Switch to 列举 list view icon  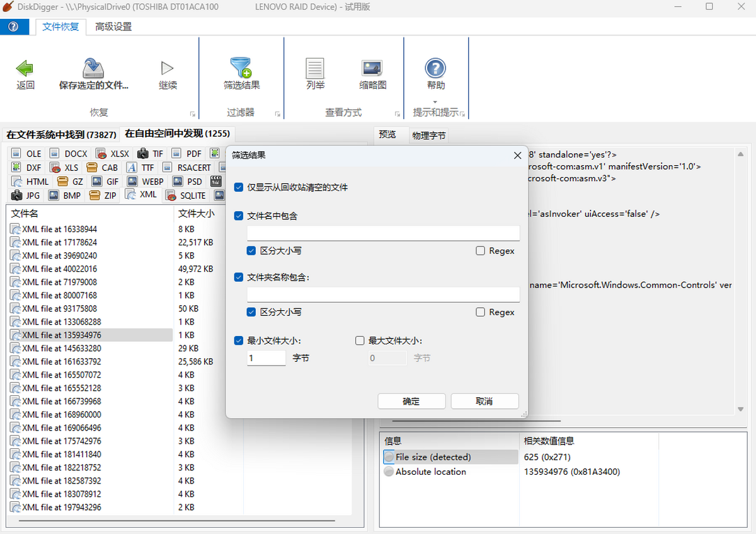coord(315,68)
